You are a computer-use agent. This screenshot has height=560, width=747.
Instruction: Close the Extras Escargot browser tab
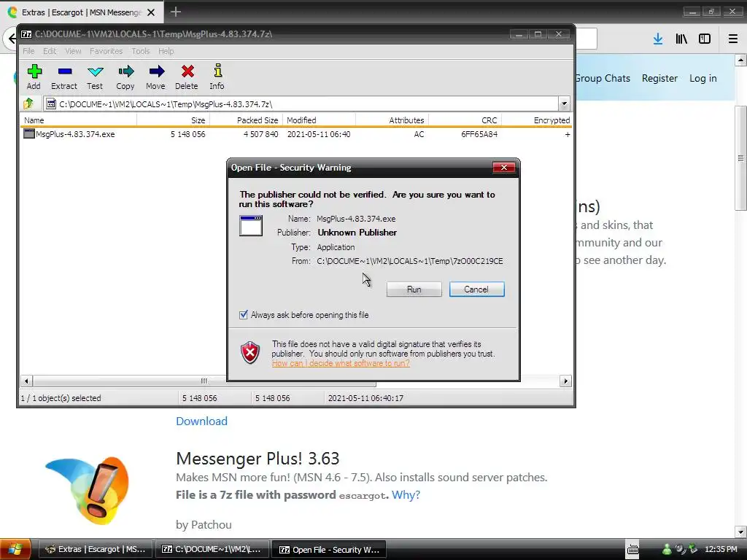151,12
